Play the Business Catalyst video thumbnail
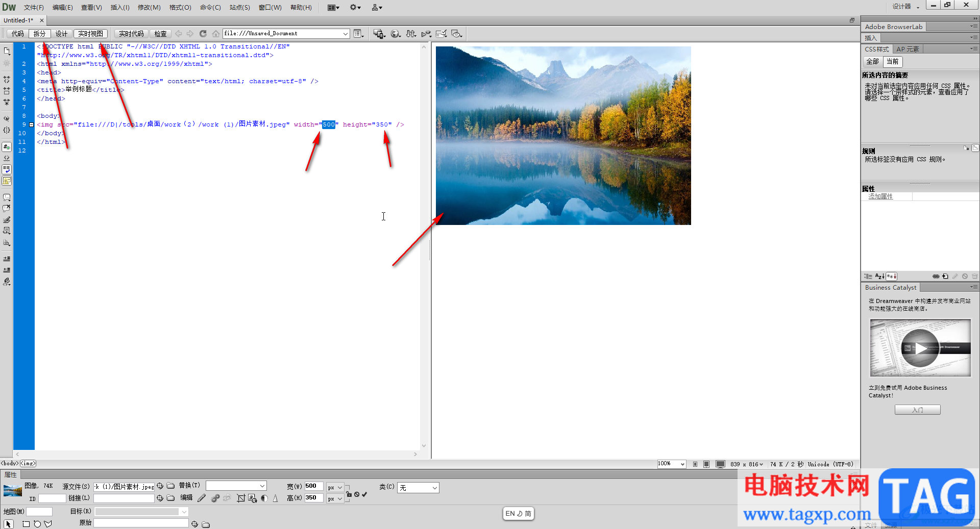Image resolution: width=980 pixels, height=529 pixels. tap(920, 348)
